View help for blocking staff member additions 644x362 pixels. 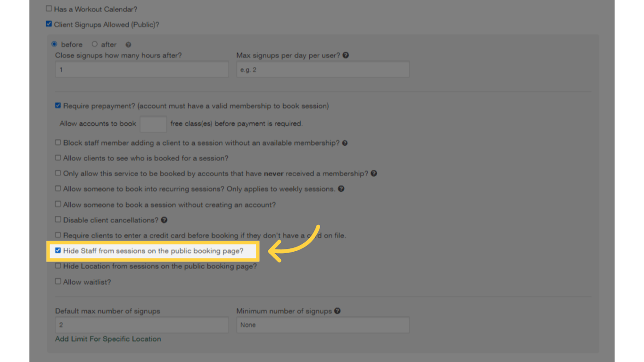[345, 142]
